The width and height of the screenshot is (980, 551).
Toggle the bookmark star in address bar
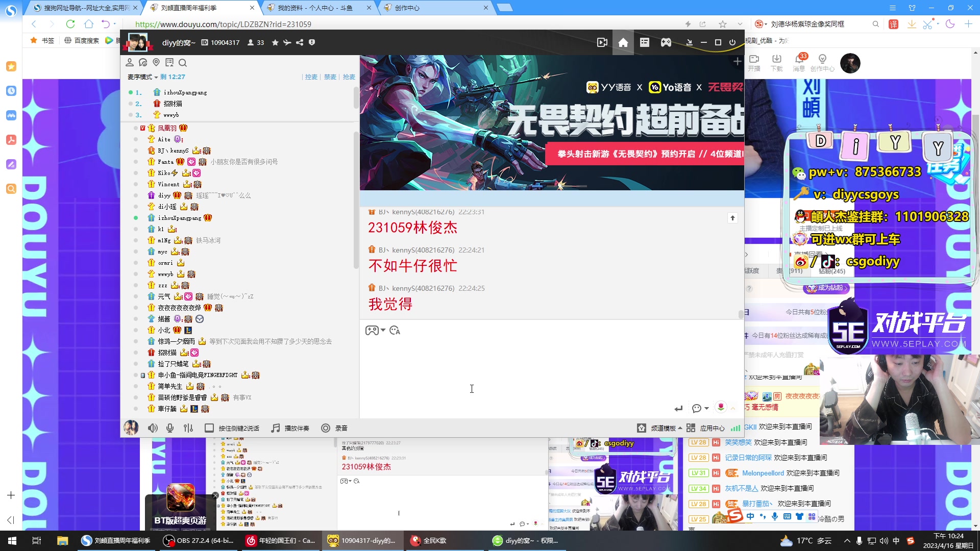point(722,24)
